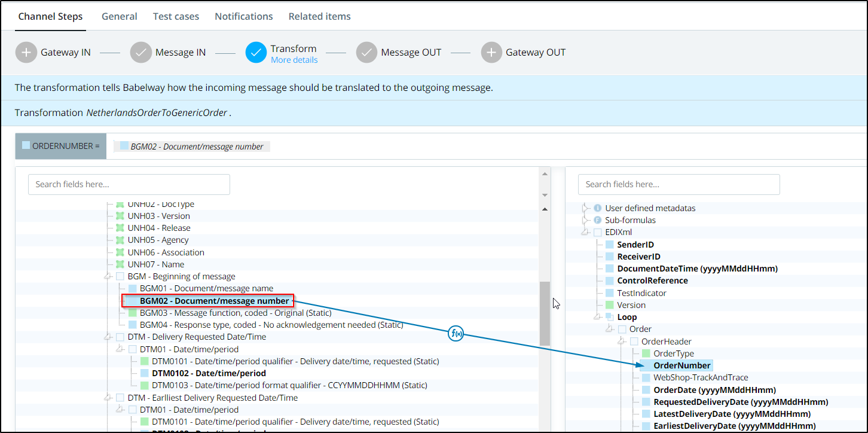Click the Gateway IN plus icon
Viewport: 868px width, 433px height.
pos(26,53)
